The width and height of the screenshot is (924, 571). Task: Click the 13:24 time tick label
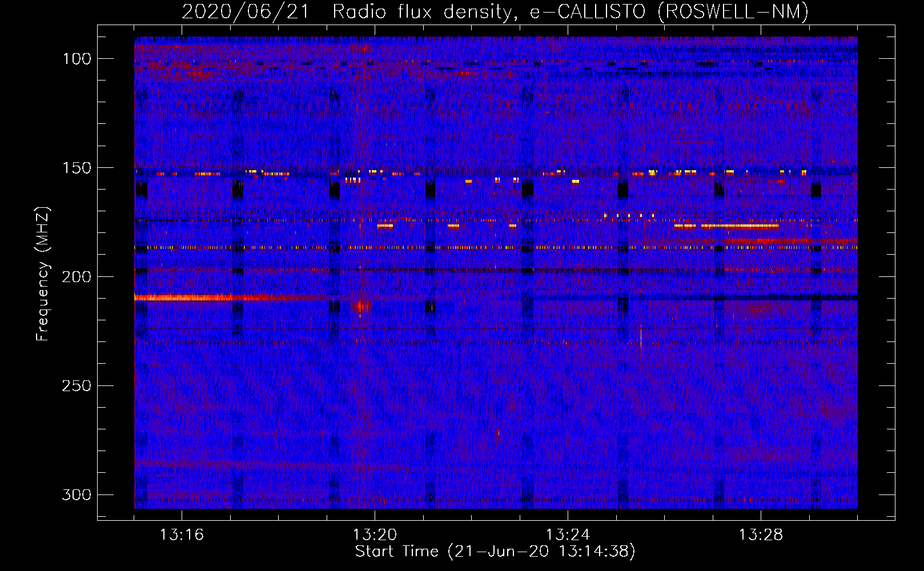pyautogui.click(x=568, y=535)
